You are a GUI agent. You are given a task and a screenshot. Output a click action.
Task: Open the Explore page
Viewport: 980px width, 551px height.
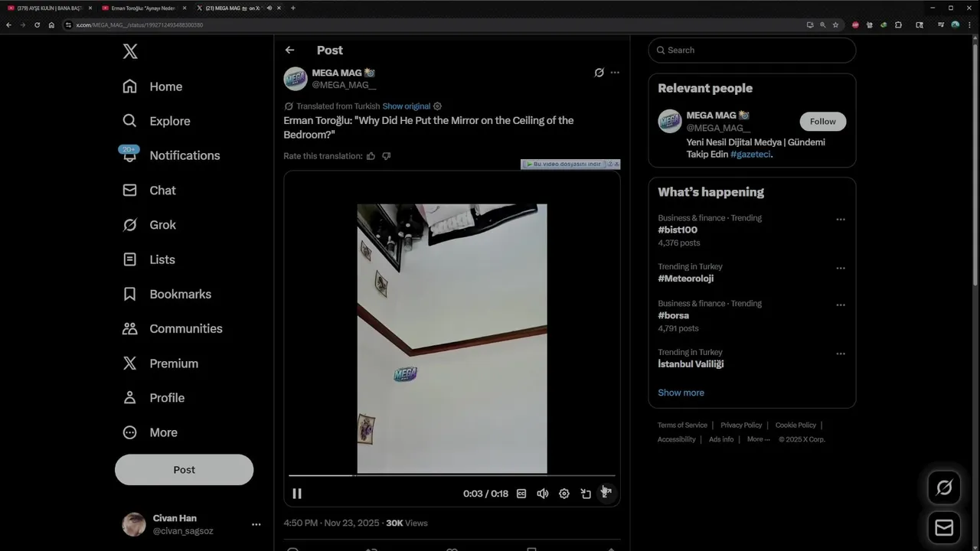click(x=156, y=121)
